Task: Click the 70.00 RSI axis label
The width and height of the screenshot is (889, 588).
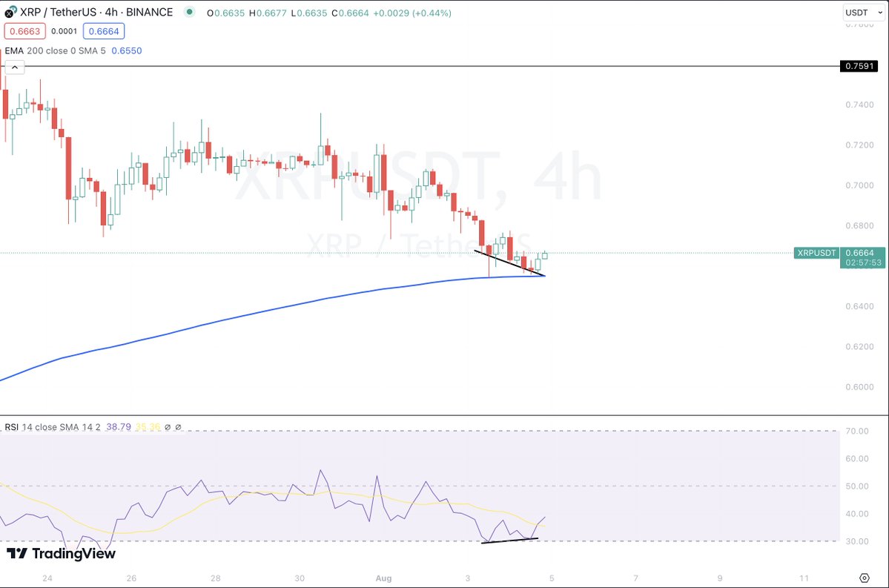Action: [856, 431]
